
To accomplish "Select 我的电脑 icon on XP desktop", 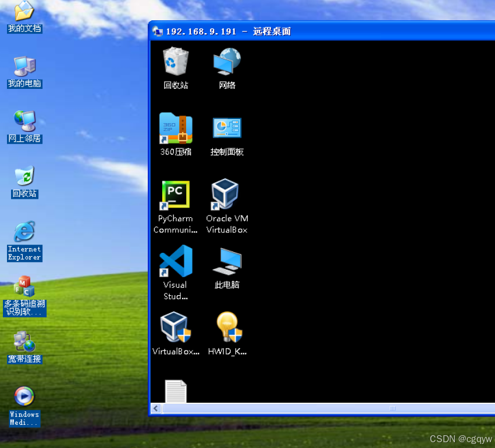I will pyautogui.click(x=24, y=66).
